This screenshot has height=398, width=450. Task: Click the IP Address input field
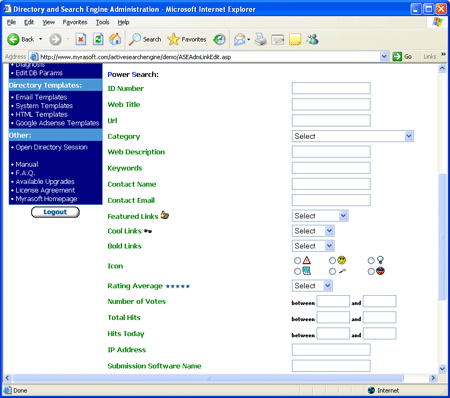point(331,350)
